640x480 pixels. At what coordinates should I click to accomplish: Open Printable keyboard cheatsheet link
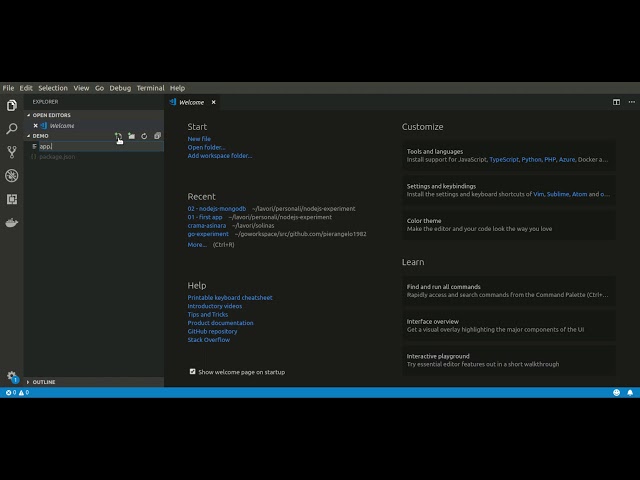[x=230, y=298]
